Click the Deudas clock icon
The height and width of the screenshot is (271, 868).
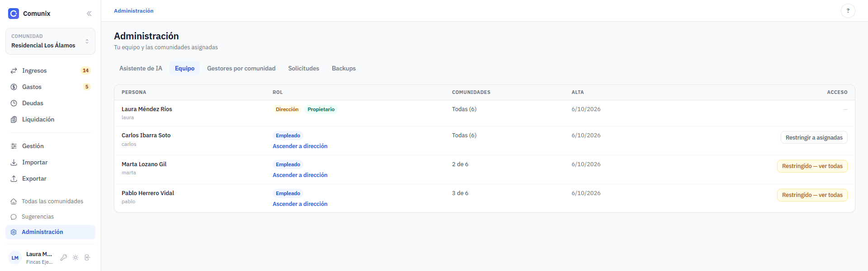pyautogui.click(x=14, y=103)
